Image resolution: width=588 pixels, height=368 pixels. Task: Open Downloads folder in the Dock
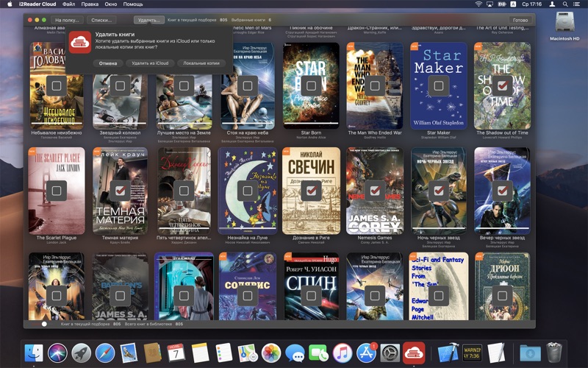[530, 353]
